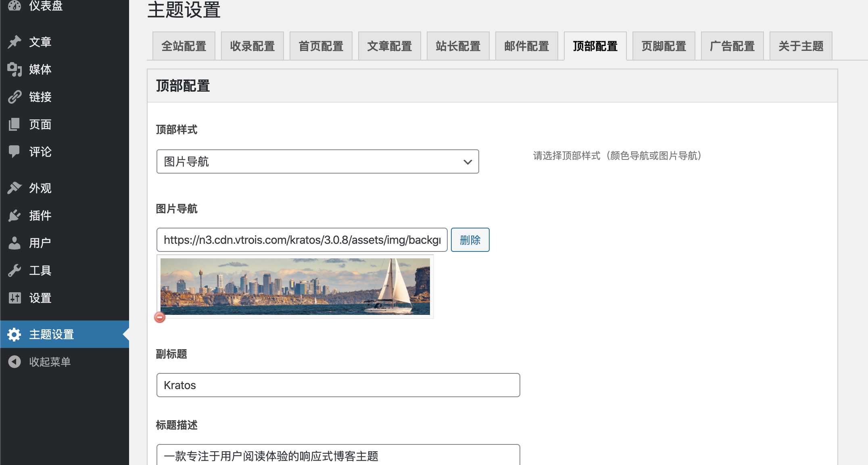This screenshot has height=465, width=868.
Task: Click the Kratos subtitle input field
Action: pos(338,385)
